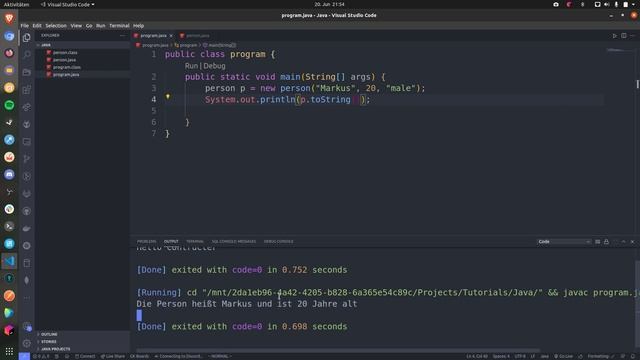The height and width of the screenshot is (360, 640).
Task: Open the Debug Console tab
Action: tap(278, 242)
